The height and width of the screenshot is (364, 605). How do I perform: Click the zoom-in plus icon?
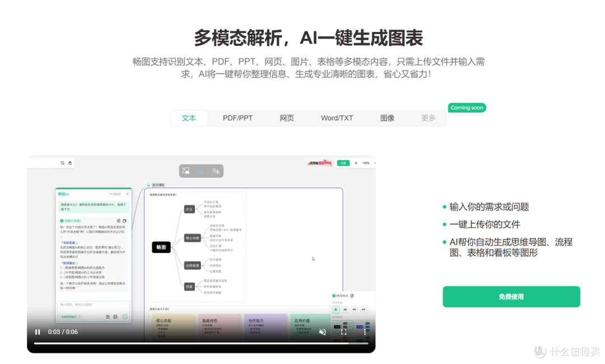pyautogui.click(x=356, y=163)
